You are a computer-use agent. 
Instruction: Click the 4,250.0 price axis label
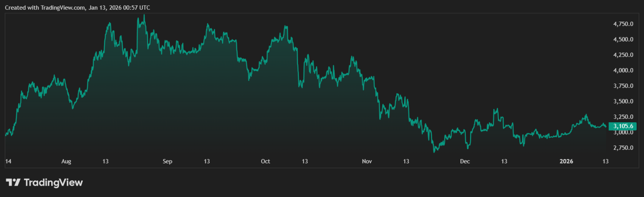click(x=623, y=55)
